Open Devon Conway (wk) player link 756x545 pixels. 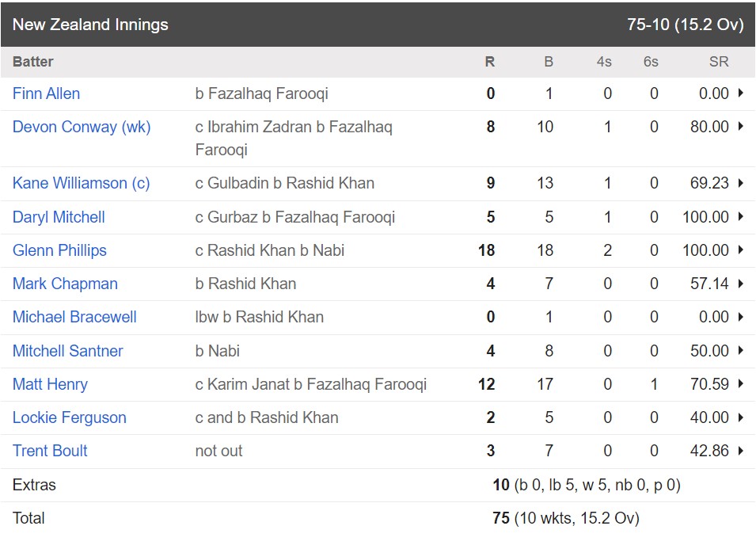(82, 127)
